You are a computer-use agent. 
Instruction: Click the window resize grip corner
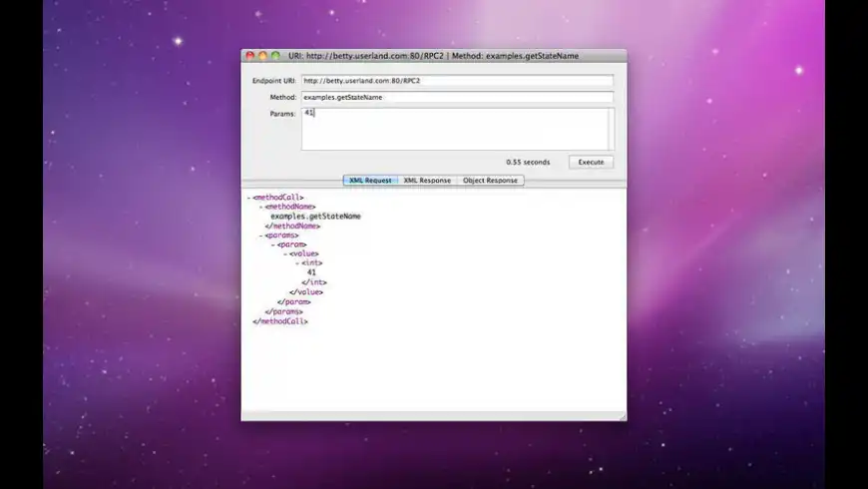click(x=623, y=416)
